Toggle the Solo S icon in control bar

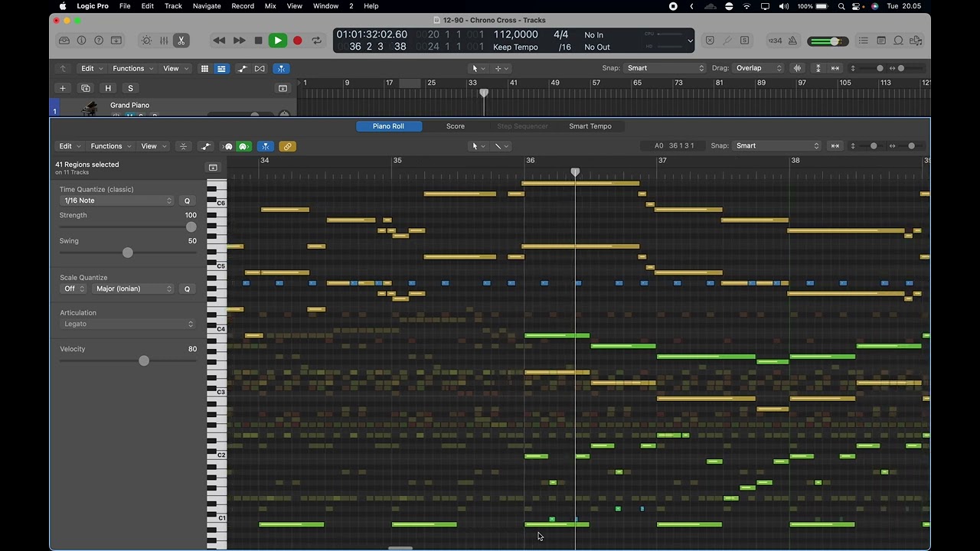pyautogui.click(x=745, y=41)
